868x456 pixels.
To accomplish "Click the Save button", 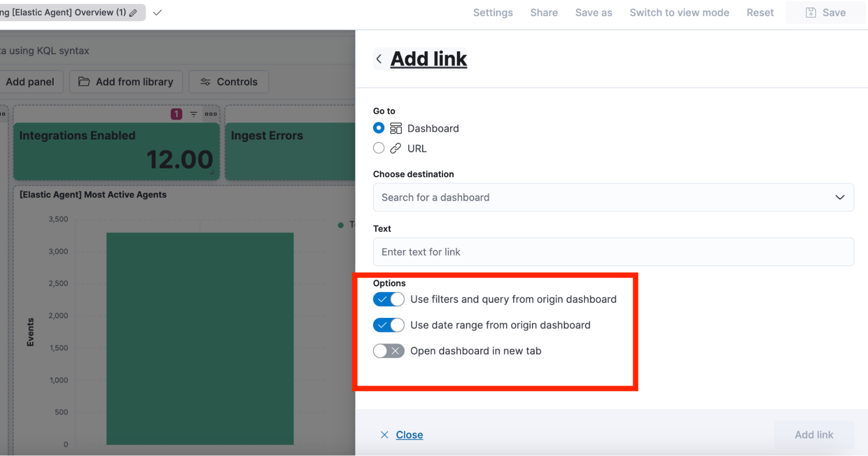I will coord(825,13).
